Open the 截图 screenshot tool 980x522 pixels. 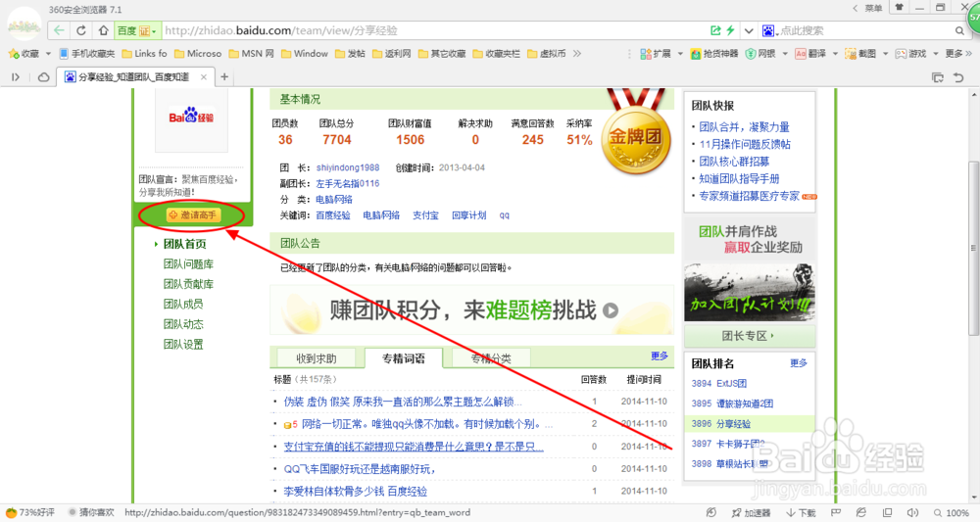point(860,54)
